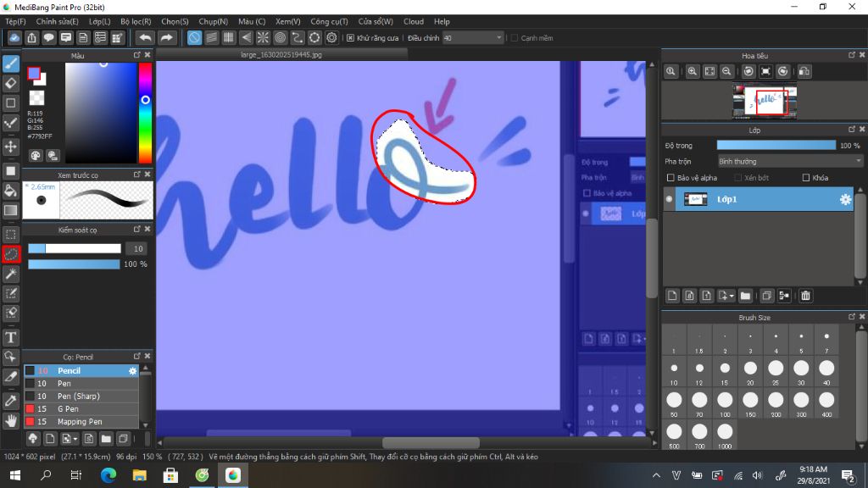Open the Cửa sổ(W) menu
Image resolution: width=868 pixels, height=488 pixels.
376,21
